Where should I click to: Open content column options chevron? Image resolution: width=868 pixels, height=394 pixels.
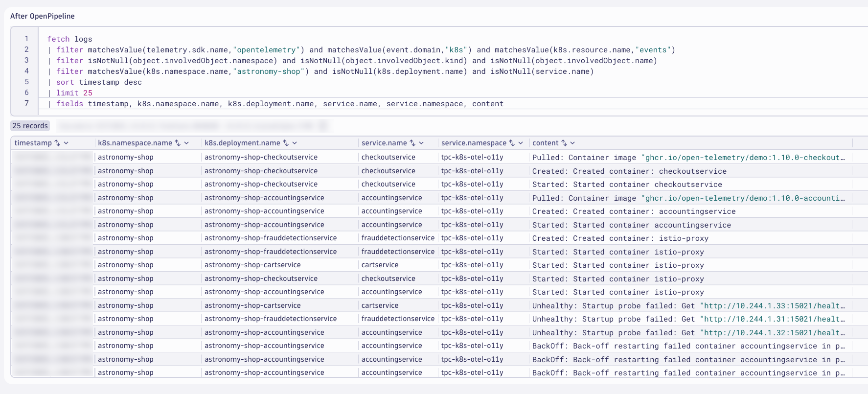572,143
